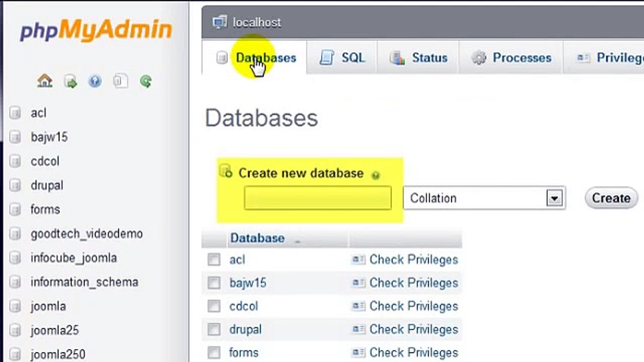644x362 pixels.
Task: Open Check Privileges for acl
Action: [414, 259]
